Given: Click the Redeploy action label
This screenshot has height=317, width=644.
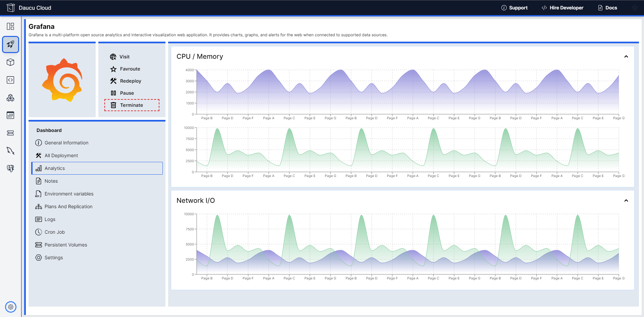Looking at the screenshot, I should coord(131,81).
